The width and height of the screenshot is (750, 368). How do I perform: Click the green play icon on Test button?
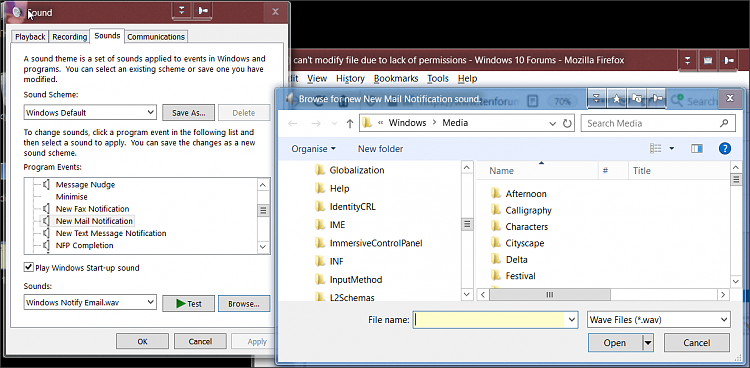point(181,303)
